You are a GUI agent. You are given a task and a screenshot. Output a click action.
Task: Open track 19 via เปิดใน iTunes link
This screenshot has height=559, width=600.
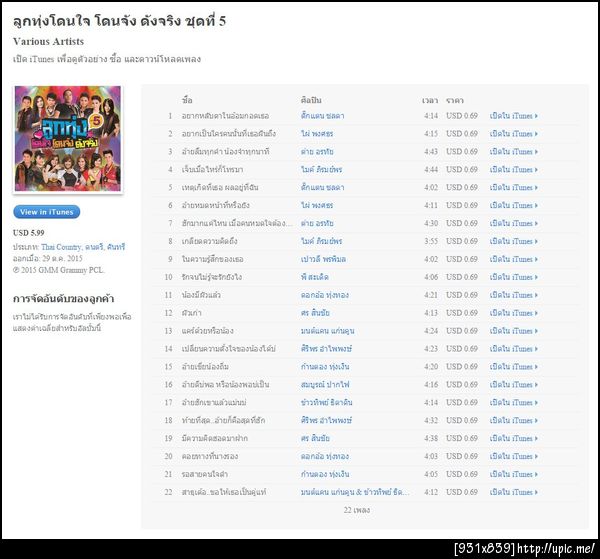pos(514,438)
